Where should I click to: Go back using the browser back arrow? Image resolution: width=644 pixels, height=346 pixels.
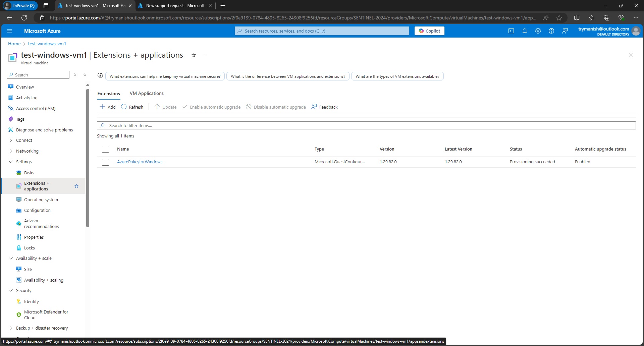(9, 18)
